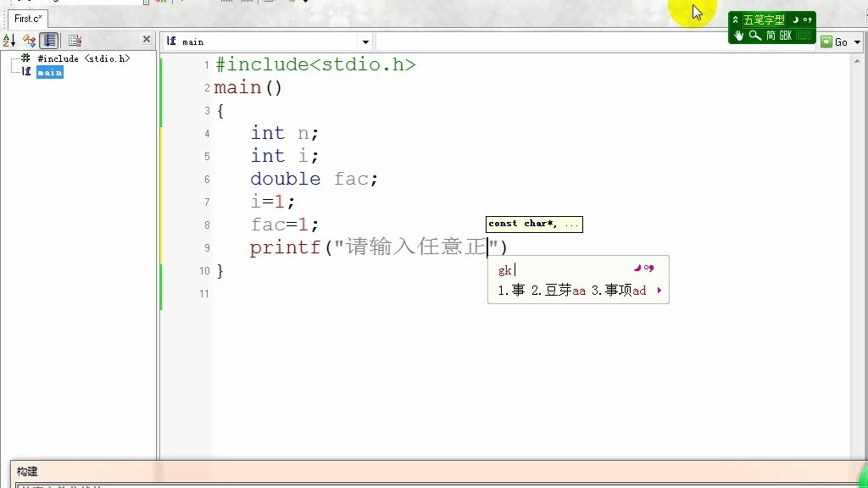The height and width of the screenshot is (488, 868).
Task: Click the editor scrollbar up arrow
Action: pos(858,60)
